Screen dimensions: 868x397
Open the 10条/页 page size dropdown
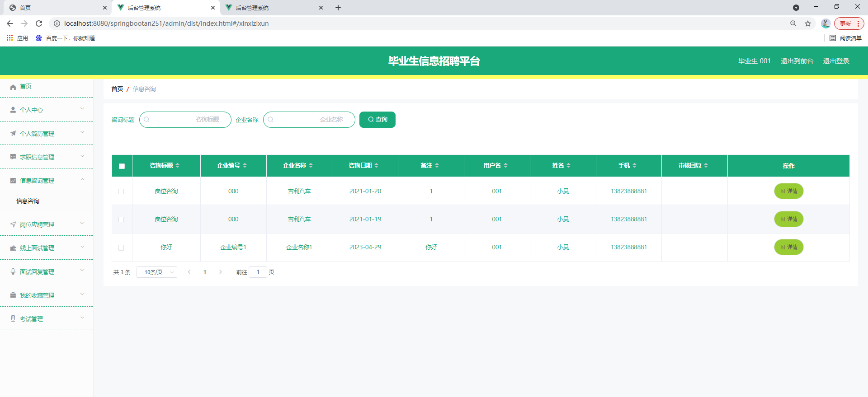click(157, 272)
